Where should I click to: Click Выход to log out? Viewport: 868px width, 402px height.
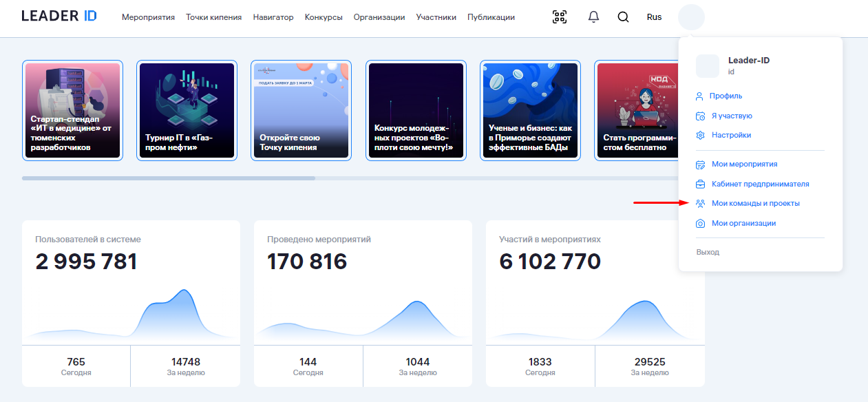[x=708, y=253]
